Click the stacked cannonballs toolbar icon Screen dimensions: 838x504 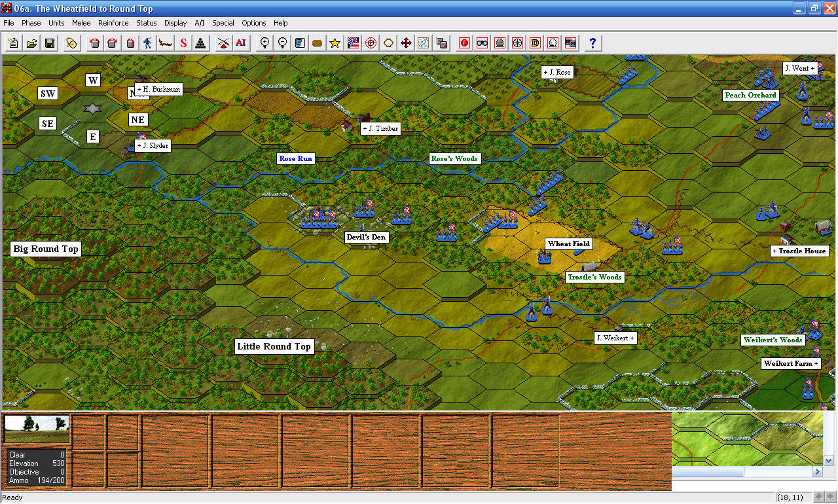201,43
